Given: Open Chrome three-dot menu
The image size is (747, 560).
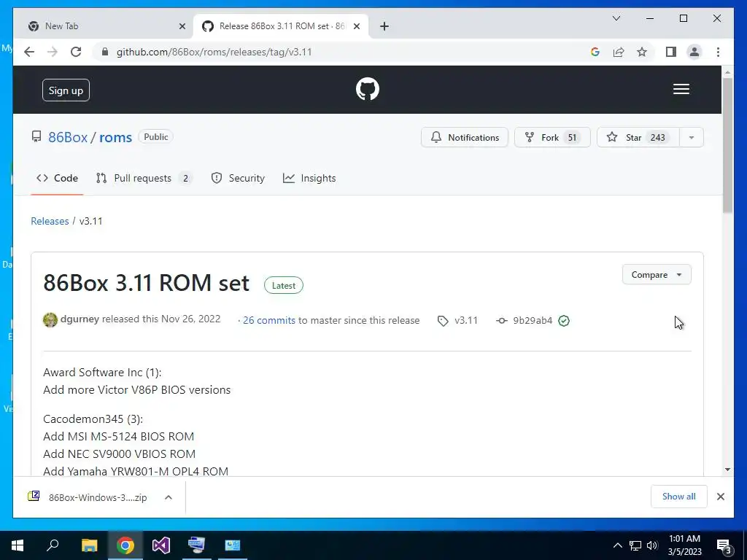Looking at the screenshot, I should (x=718, y=52).
